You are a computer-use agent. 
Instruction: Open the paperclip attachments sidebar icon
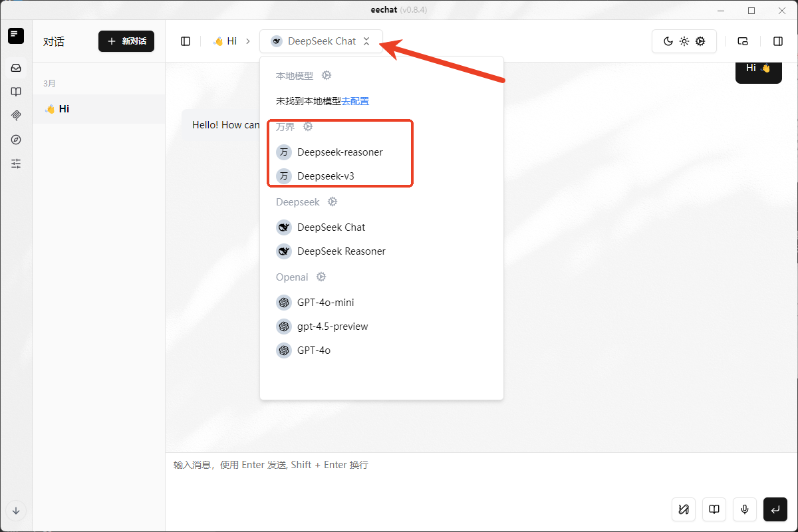16,115
